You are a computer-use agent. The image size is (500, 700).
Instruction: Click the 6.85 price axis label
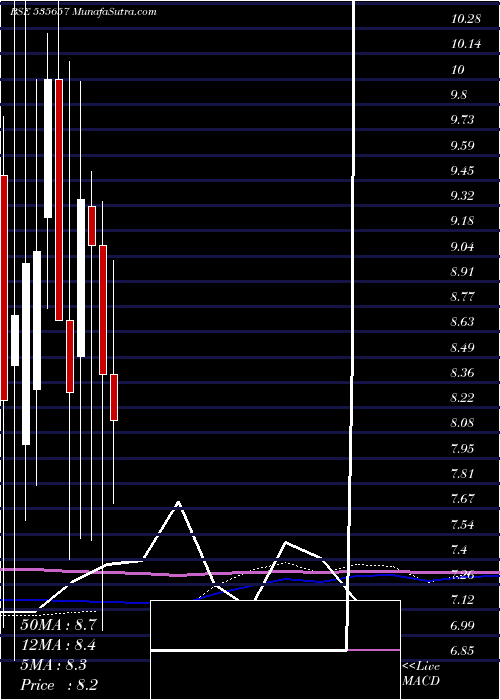462,650
